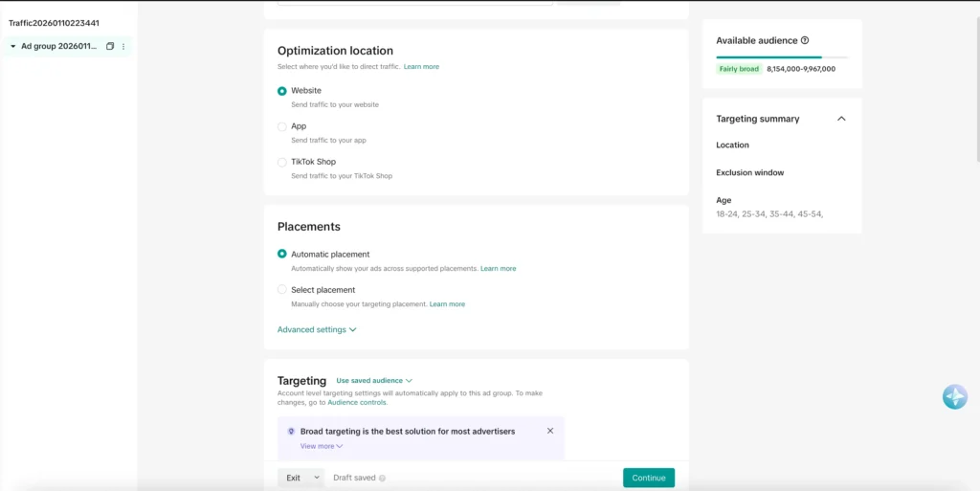
Task: Select Ad group 2026011... in sidebar
Action: [x=59, y=46]
